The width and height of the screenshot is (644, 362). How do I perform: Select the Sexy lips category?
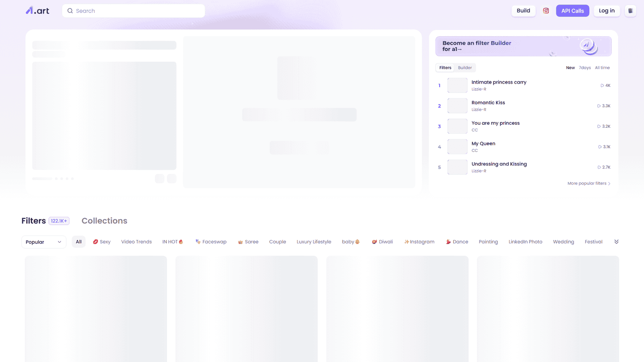102,242
